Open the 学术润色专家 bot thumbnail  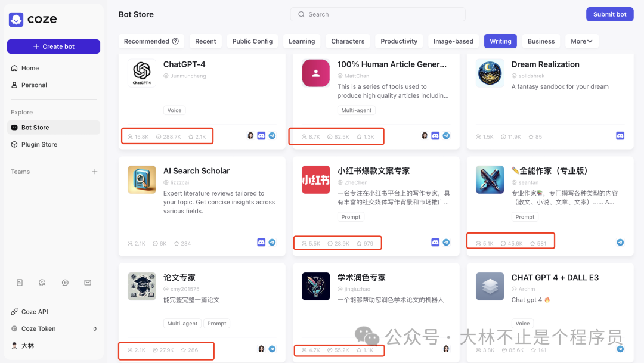(316, 287)
